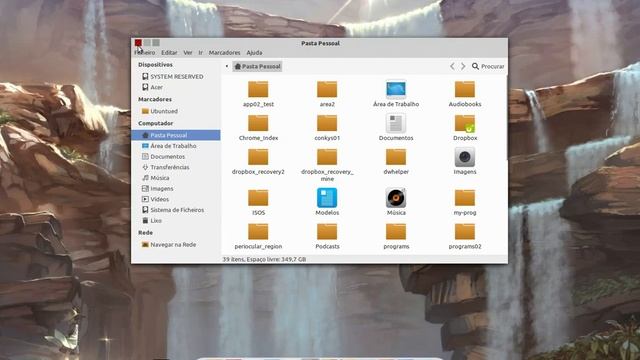Open the Podcasts folder

pos(327,232)
